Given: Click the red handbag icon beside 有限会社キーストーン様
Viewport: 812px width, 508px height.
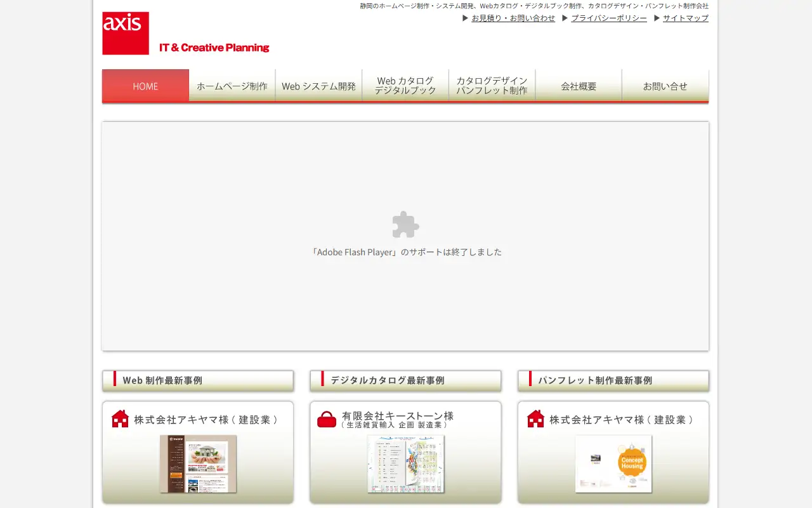Looking at the screenshot, I should 327,419.
